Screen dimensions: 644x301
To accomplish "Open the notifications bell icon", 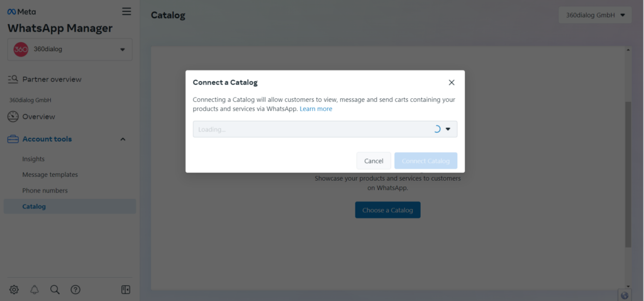I will tap(35, 290).
